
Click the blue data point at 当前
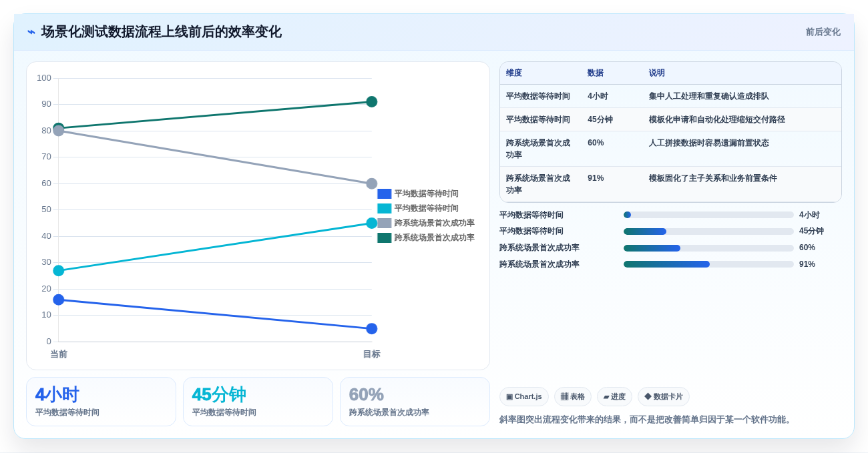59,300
